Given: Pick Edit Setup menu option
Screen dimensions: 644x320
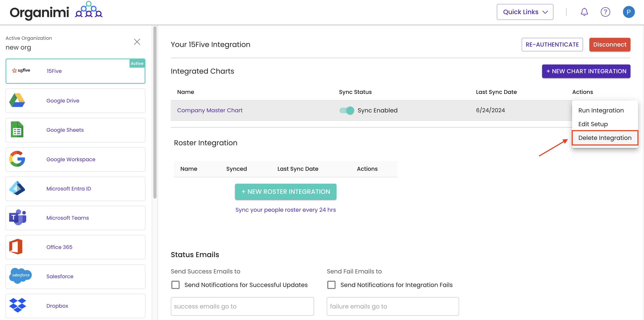Looking at the screenshot, I should [593, 124].
